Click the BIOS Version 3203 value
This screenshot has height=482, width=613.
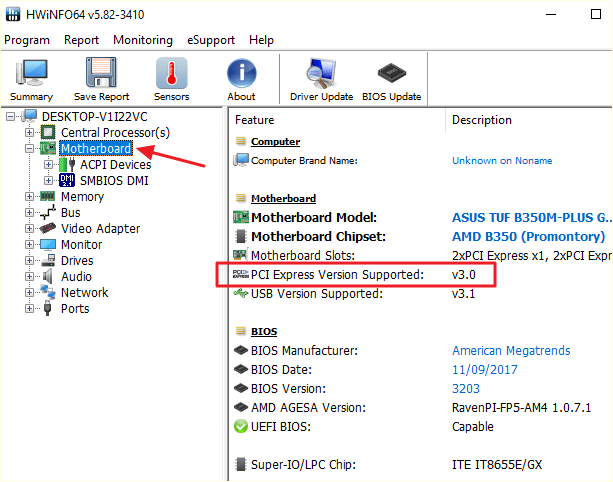coord(466,389)
